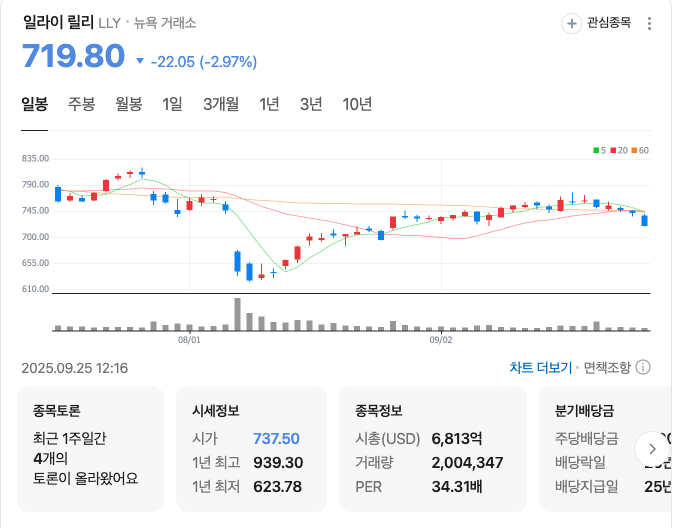Click the 뉴욕 거래소 exchange label
Viewport: 677px width, 528px height.
point(165,23)
